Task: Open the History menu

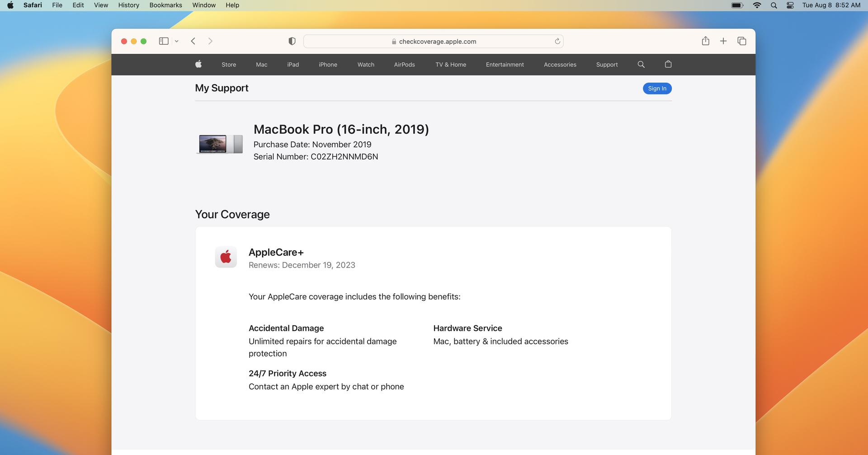Action: pos(128,5)
